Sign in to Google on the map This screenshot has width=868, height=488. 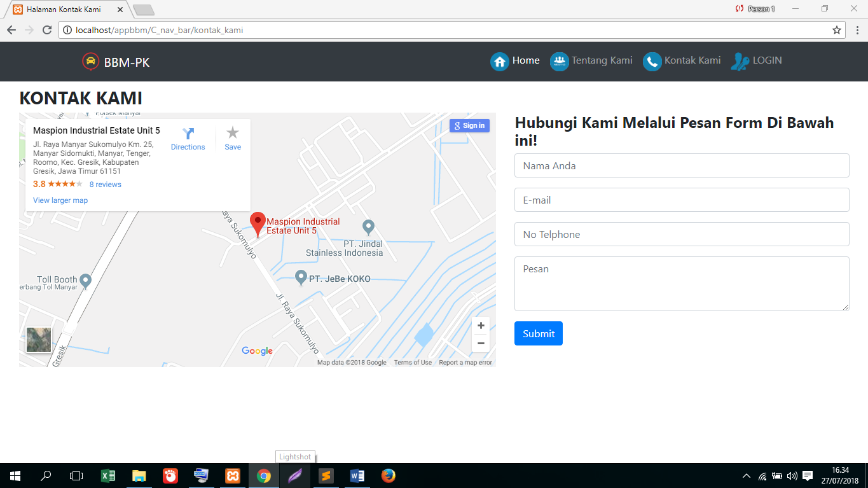[469, 125]
